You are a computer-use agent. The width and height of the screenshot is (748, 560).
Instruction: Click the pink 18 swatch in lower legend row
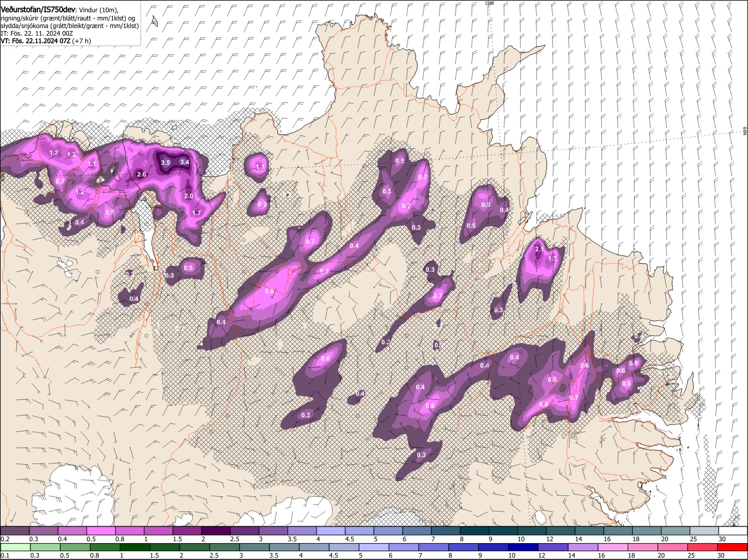point(642,547)
